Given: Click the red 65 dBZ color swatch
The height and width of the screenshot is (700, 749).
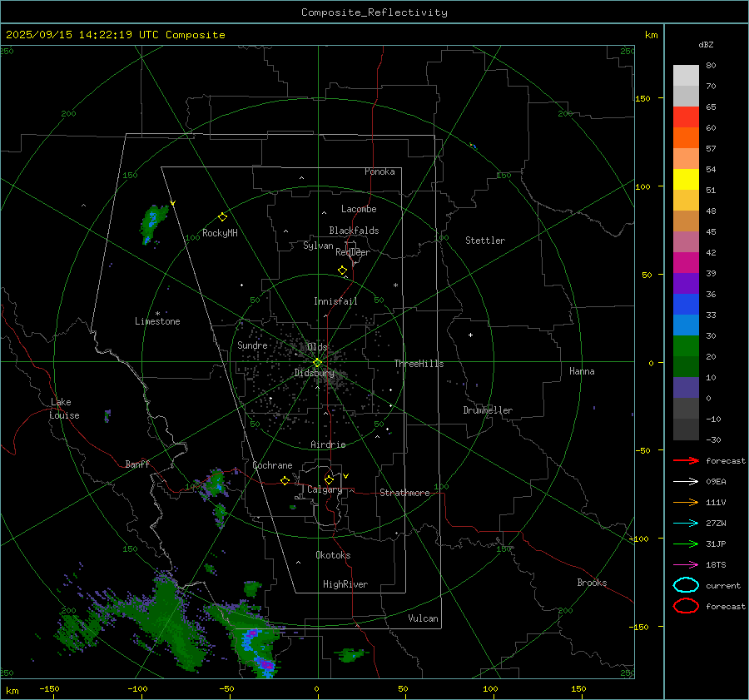Looking at the screenshot, I should pyautogui.click(x=686, y=117).
